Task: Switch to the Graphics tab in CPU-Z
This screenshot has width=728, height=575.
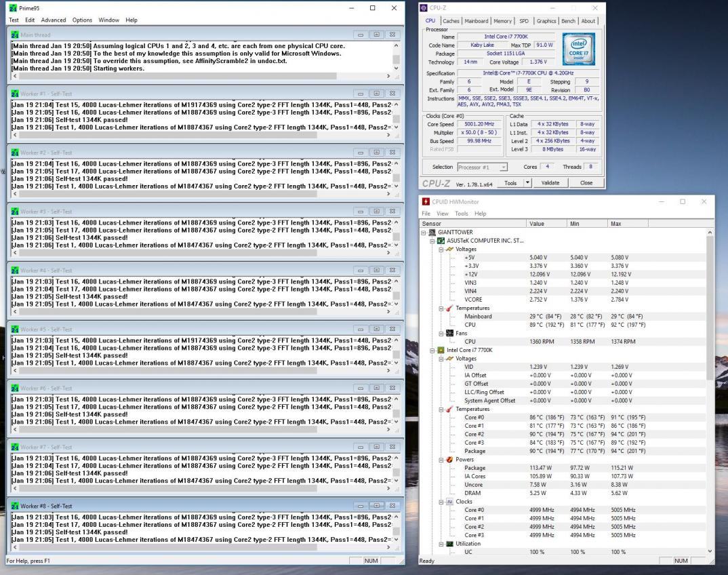Action: pyautogui.click(x=546, y=21)
